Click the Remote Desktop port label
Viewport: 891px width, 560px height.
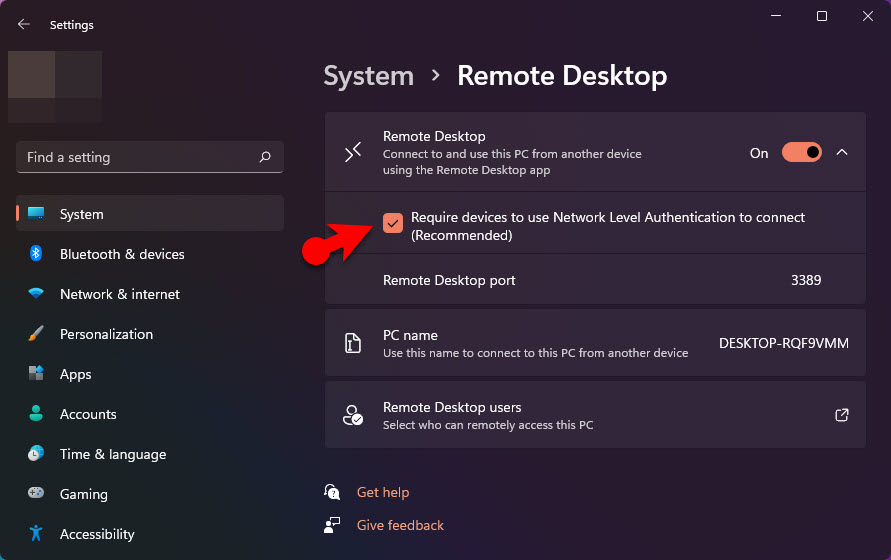449,280
